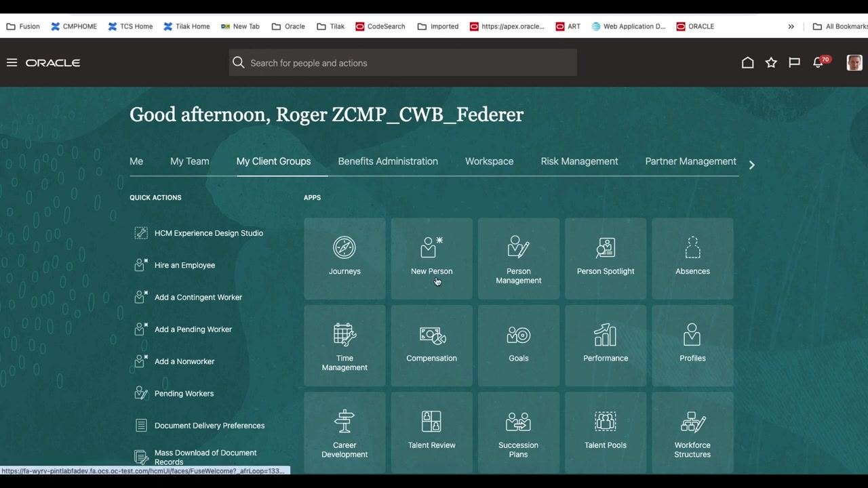Go to Home via house icon
This screenshot has width=868, height=488.
pos(747,62)
